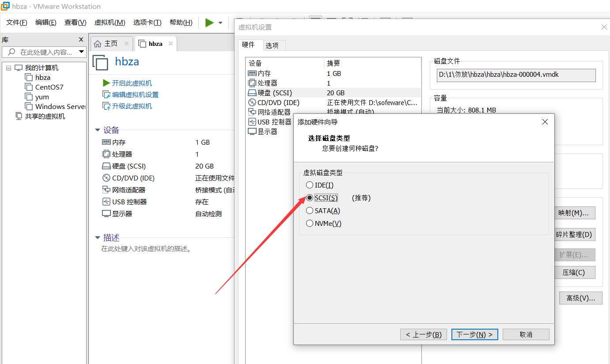The image size is (610, 364).
Task: Click the 网络适配器 icon in main device list
Action: [x=106, y=190]
